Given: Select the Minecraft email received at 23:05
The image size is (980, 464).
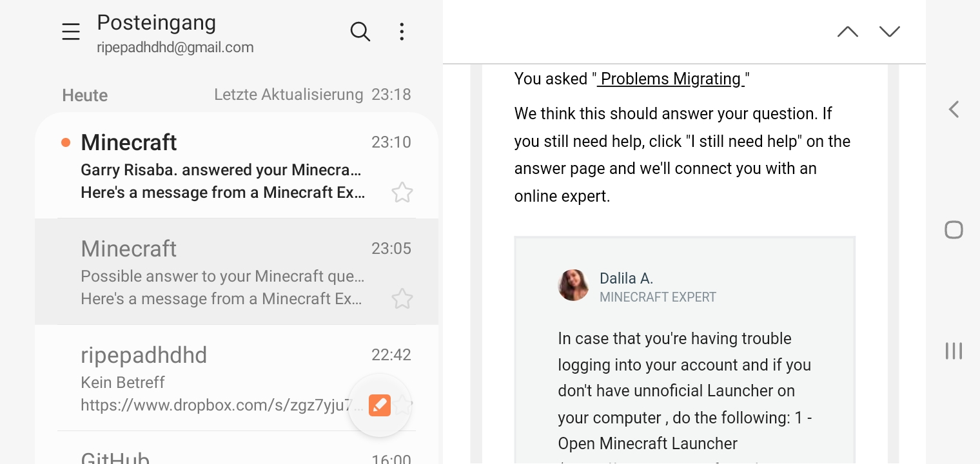Looking at the screenshot, I should [x=237, y=271].
